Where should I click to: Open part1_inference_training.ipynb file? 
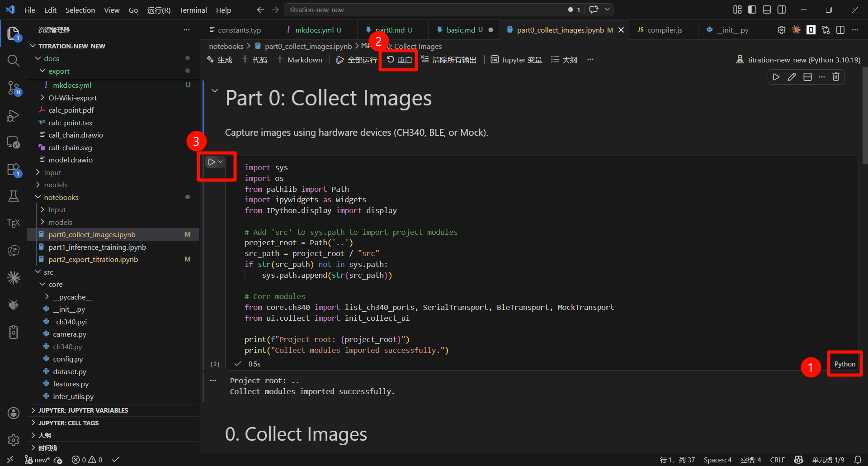[x=97, y=247]
